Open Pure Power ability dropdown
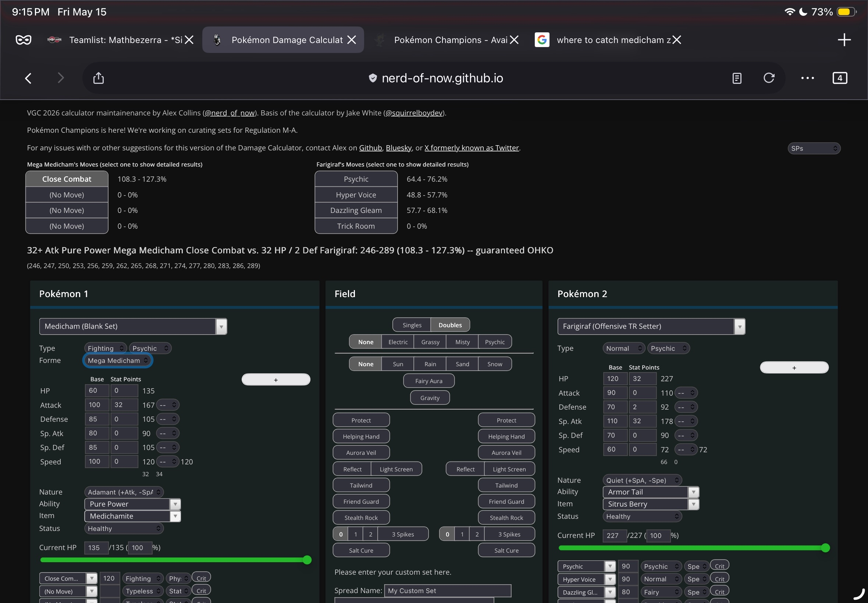 (x=132, y=504)
